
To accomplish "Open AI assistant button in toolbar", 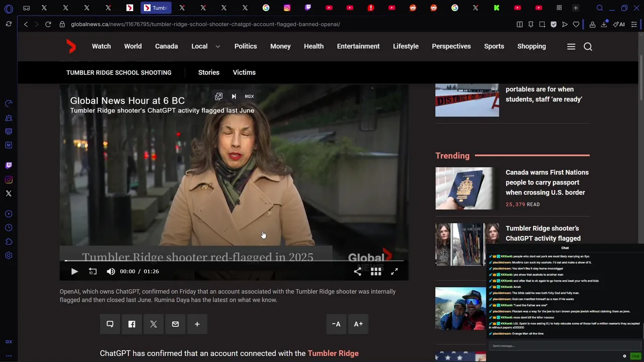I will pos(619,24).
